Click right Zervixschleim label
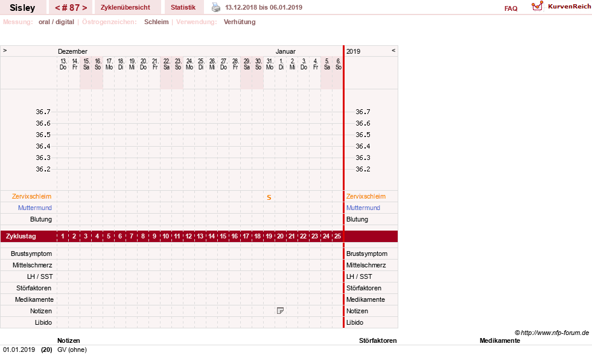592x364 pixels. (x=366, y=196)
